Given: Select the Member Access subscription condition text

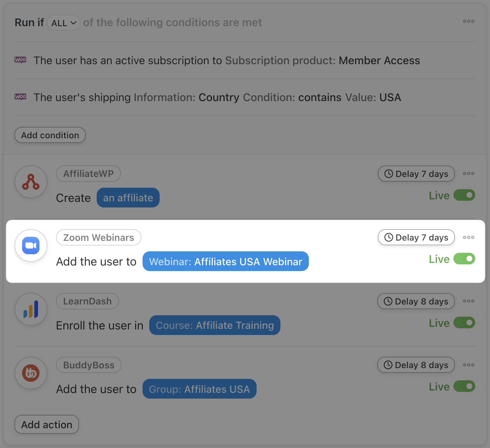Looking at the screenshot, I should click(x=227, y=60).
